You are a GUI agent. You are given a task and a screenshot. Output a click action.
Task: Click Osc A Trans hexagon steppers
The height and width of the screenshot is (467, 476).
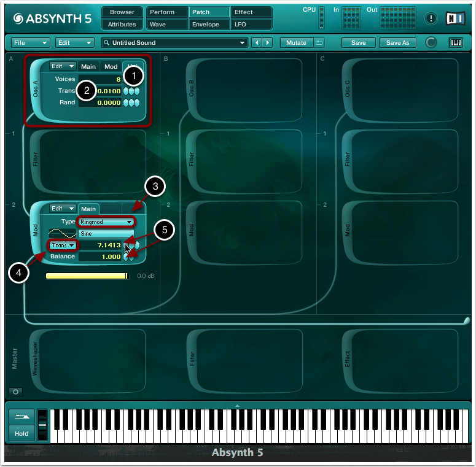[131, 91]
